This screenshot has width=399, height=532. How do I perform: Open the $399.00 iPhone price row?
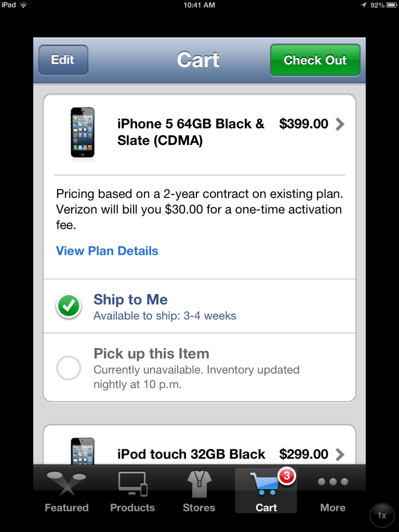(x=199, y=132)
